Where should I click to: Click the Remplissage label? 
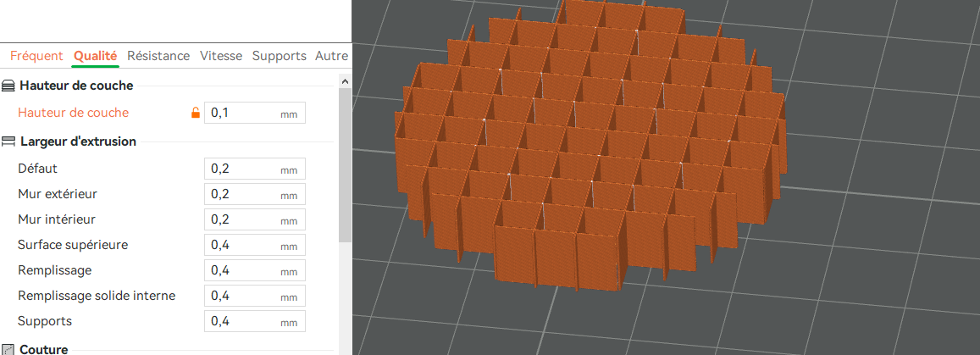pyautogui.click(x=55, y=270)
